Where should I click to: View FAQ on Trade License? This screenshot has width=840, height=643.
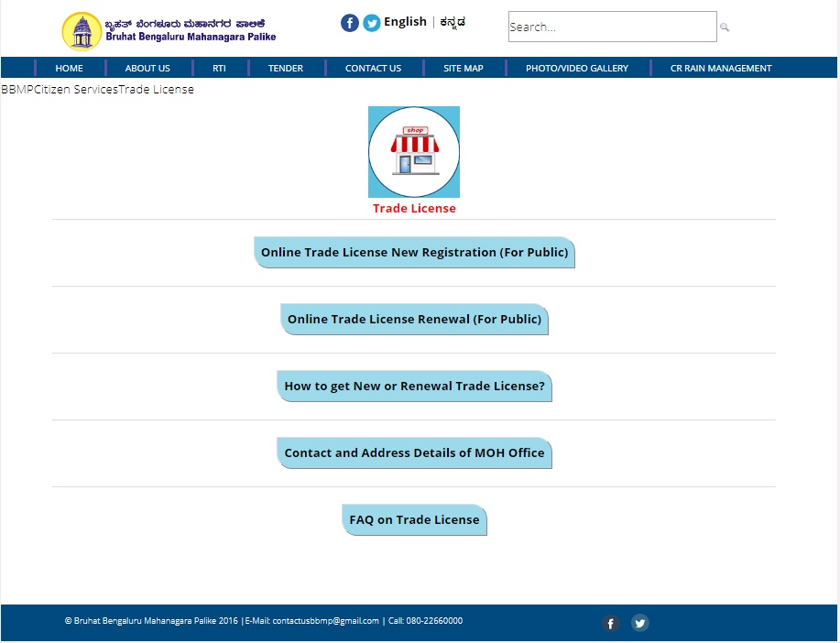point(414,519)
